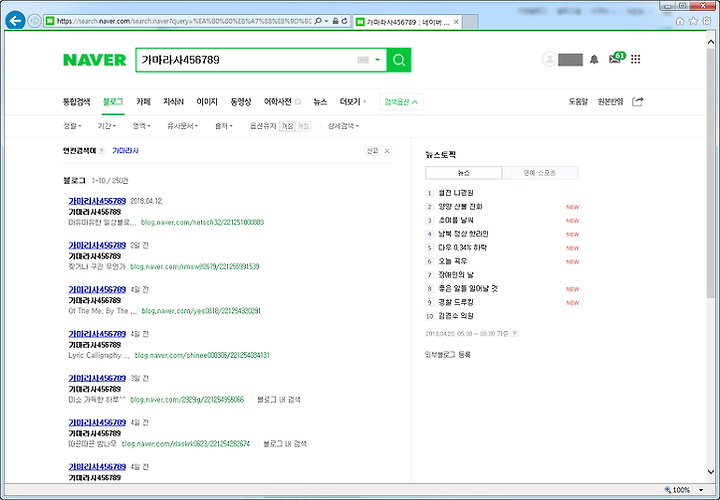The width and height of the screenshot is (720, 500).
Task: Open news topic 장애인의 날
Action: [456, 275]
